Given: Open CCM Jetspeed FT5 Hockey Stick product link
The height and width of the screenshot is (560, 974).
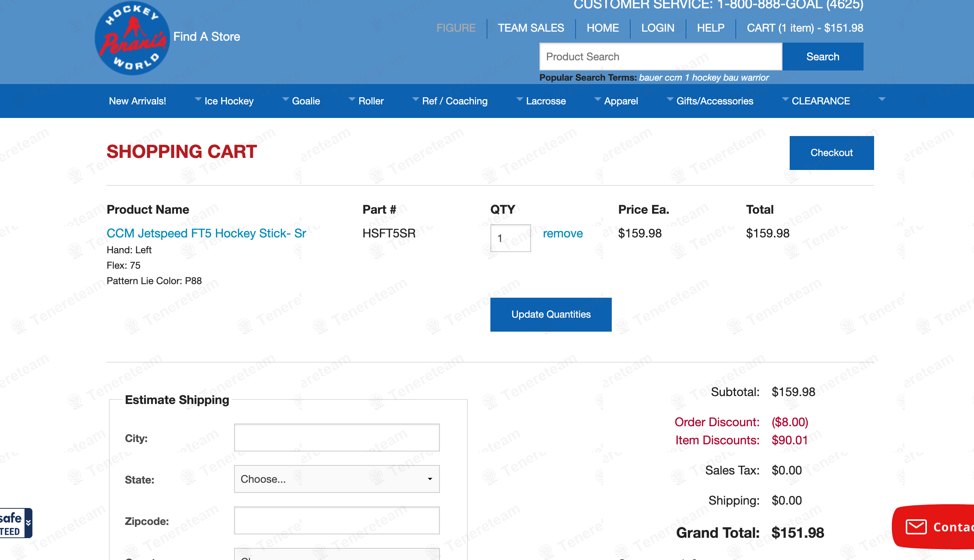Looking at the screenshot, I should point(206,233).
